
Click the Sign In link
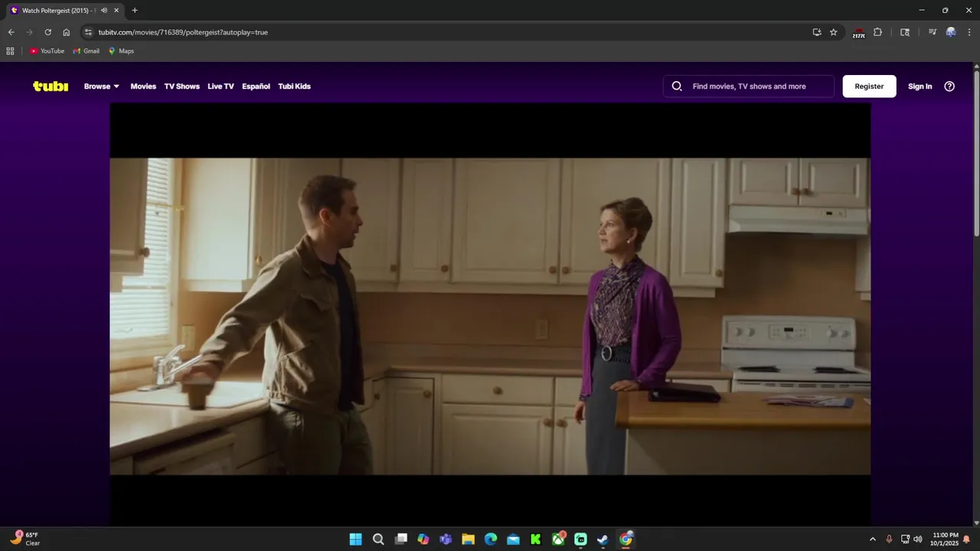point(920,86)
